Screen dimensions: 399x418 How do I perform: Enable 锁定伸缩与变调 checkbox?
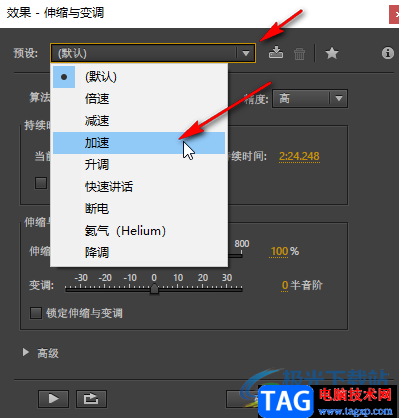pos(36,313)
